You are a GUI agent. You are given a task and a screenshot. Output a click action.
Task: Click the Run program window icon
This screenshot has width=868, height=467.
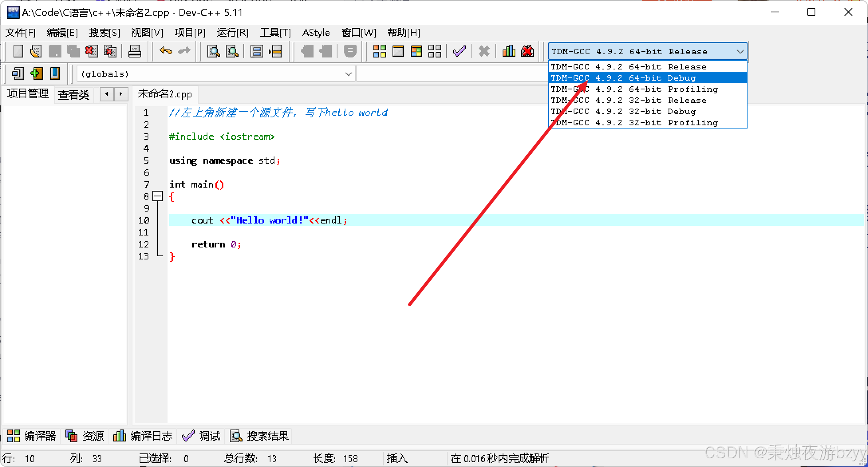(398, 51)
